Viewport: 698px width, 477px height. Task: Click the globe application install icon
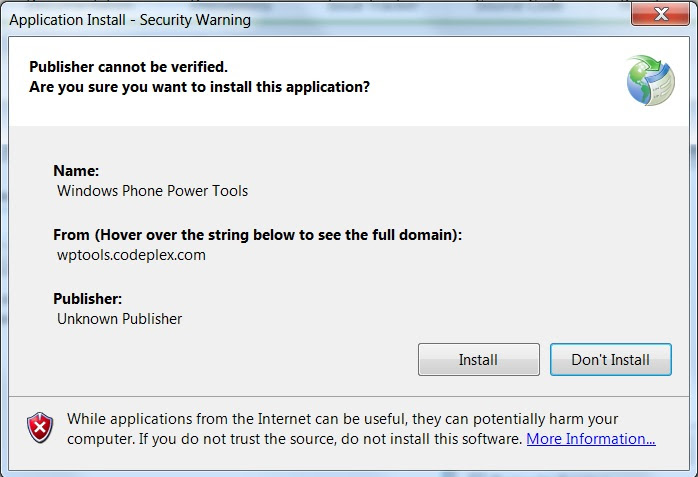(x=651, y=81)
